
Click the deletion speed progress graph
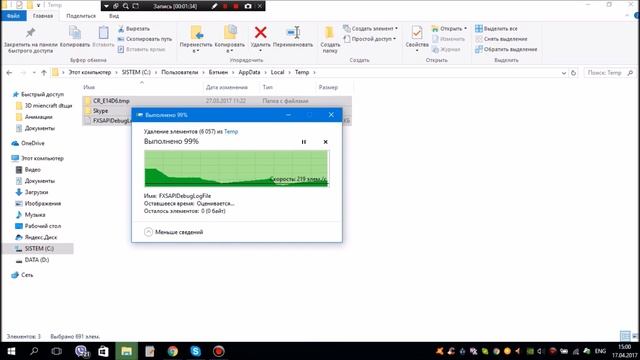click(x=236, y=168)
